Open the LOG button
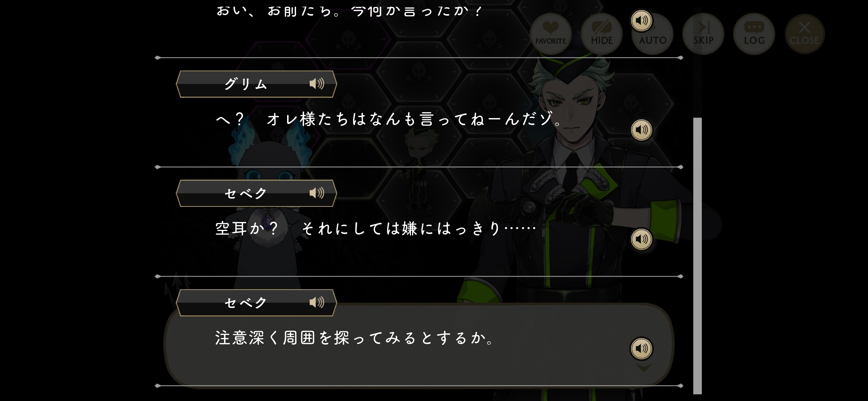This screenshot has height=401, width=868. coord(754,33)
